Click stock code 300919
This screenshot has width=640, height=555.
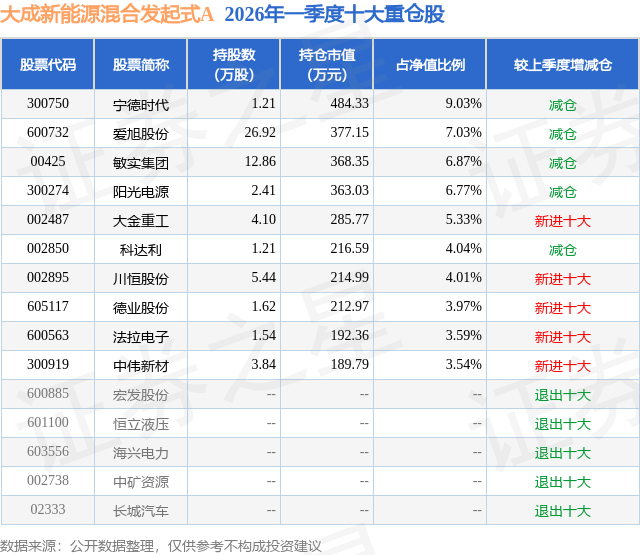pyautogui.click(x=48, y=364)
